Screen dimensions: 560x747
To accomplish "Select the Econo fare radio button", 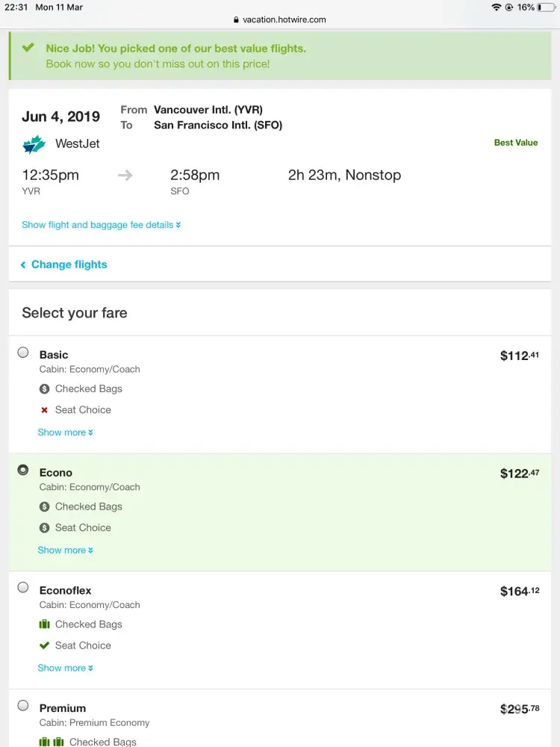I will 23,470.
